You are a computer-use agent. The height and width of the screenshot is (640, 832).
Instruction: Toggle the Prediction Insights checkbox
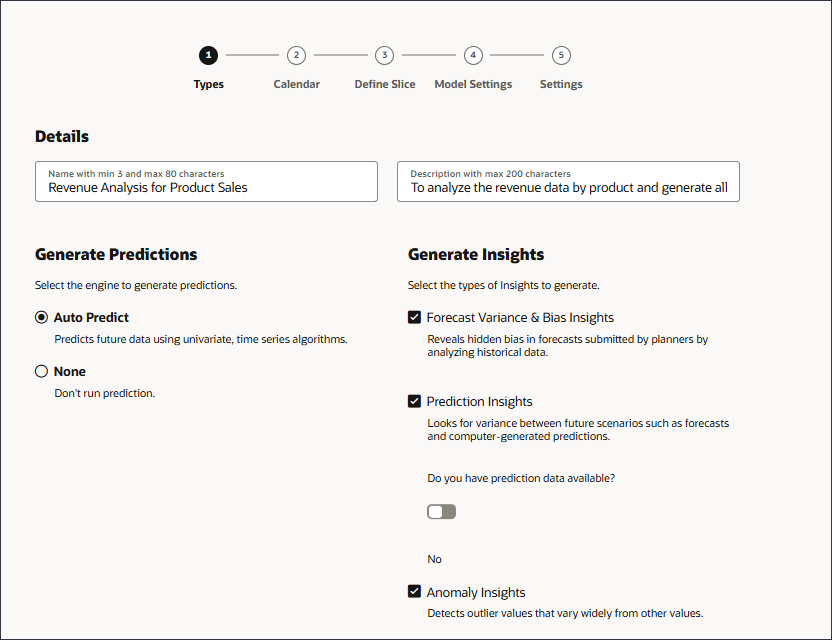414,401
